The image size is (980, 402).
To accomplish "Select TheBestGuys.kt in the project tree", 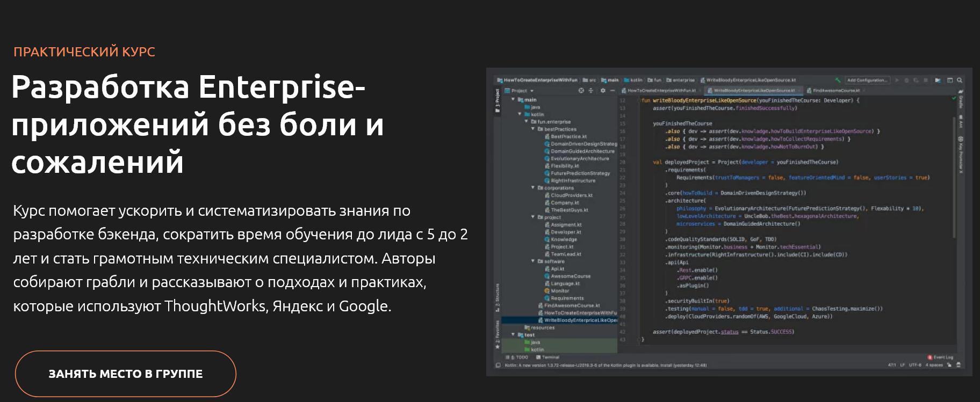I will pyautogui.click(x=570, y=210).
